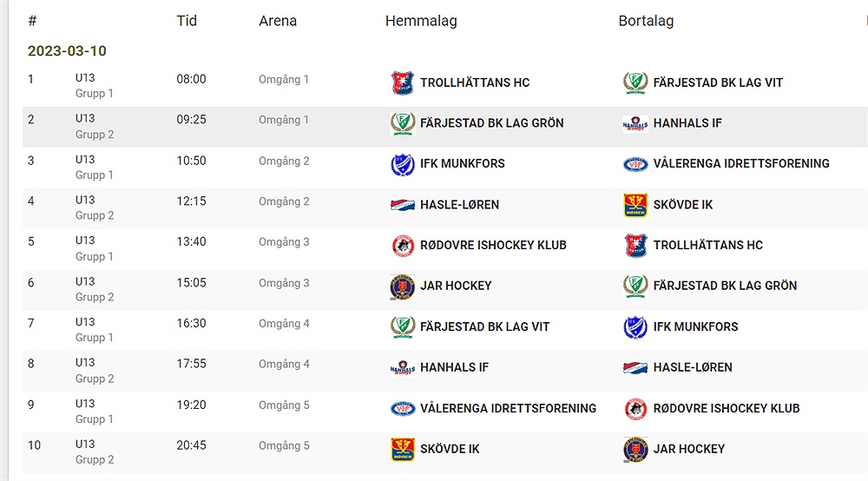Click IFK Munkfors logo in match 3
The height and width of the screenshot is (481, 868).
pyautogui.click(x=403, y=164)
